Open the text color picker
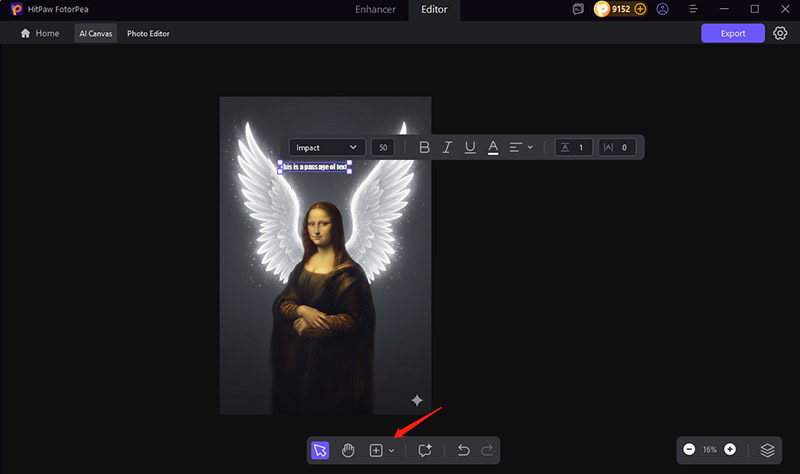This screenshot has height=474, width=800. (x=493, y=147)
